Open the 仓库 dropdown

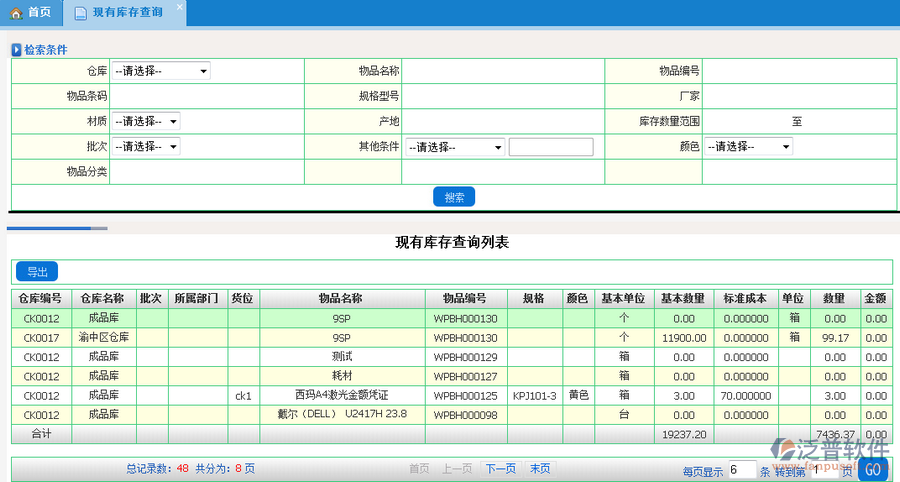pyautogui.click(x=160, y=71)
